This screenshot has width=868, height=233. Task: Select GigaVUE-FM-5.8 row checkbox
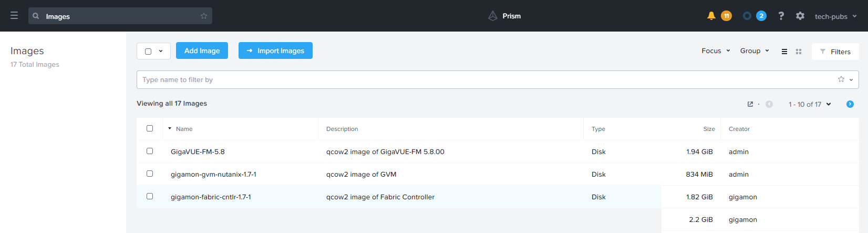(150, 151)
